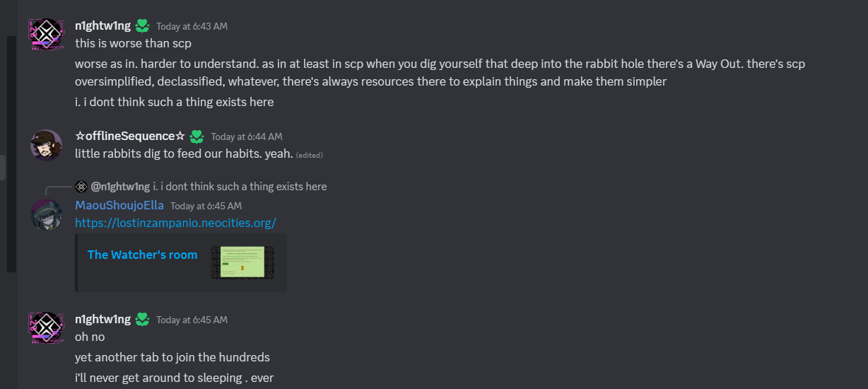868x389 pixels.
Task: Click the green leaf badge next to offlineSequence
Action: point(197,137)
